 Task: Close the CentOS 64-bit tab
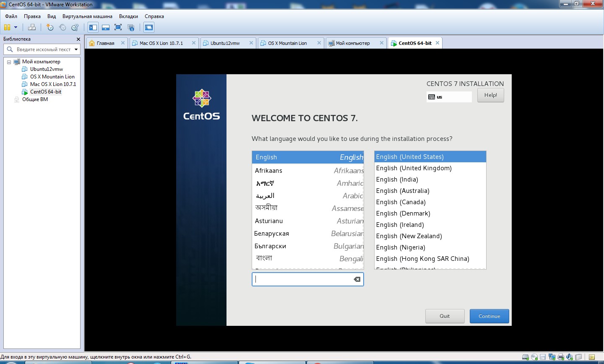437,43
